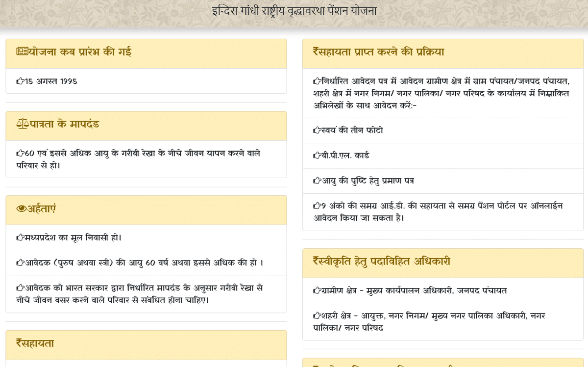Click text 9 अंको की समग्र आई.डी. की सहायता

pos(438,211)
